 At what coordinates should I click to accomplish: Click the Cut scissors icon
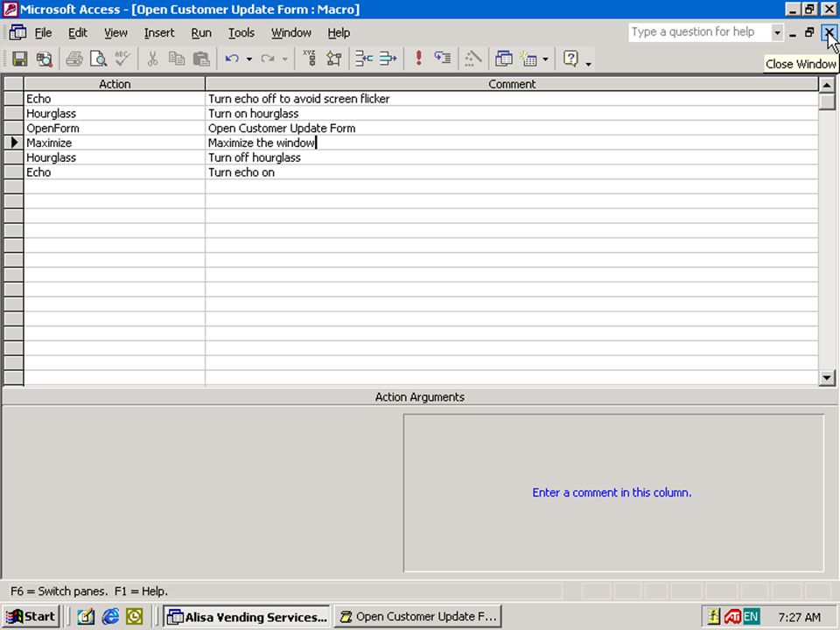point(152,59)
